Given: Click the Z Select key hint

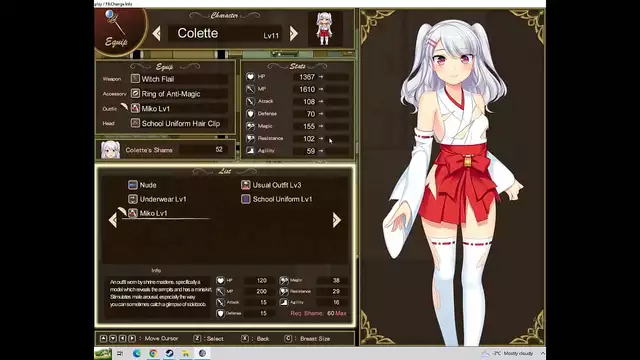Looking at the screenshot, I should pyautogui.click(x=209, y=338).
